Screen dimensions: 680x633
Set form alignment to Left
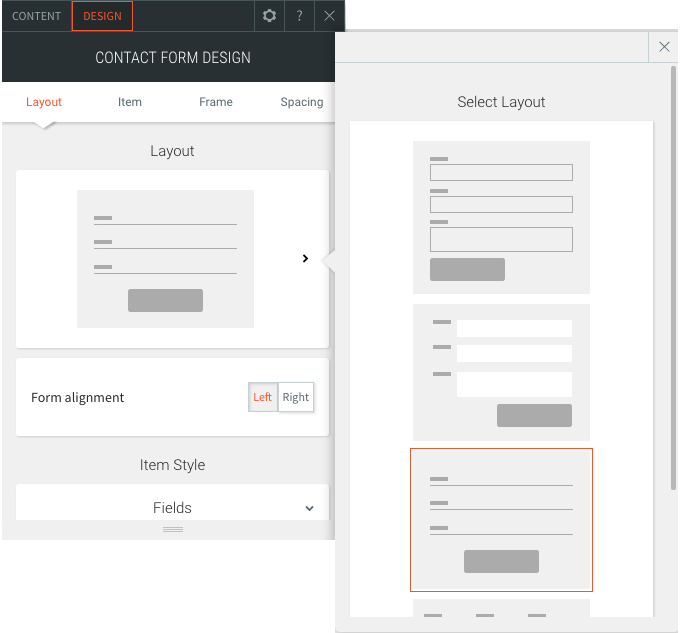tap(262, 397)
